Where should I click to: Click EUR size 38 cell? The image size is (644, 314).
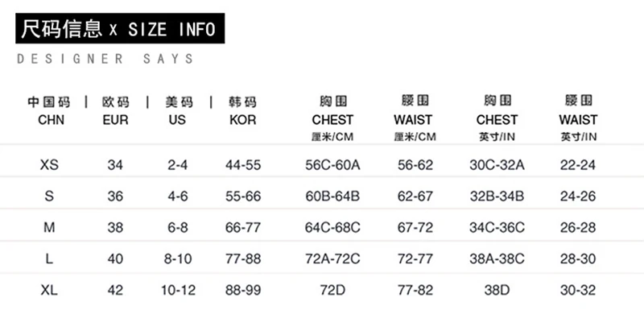click(115, 227)
